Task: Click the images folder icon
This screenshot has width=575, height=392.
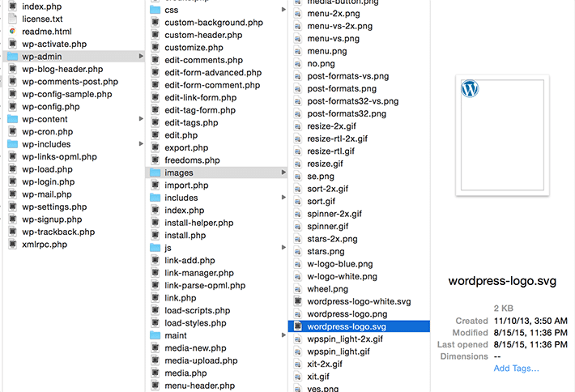Action: 155,173
